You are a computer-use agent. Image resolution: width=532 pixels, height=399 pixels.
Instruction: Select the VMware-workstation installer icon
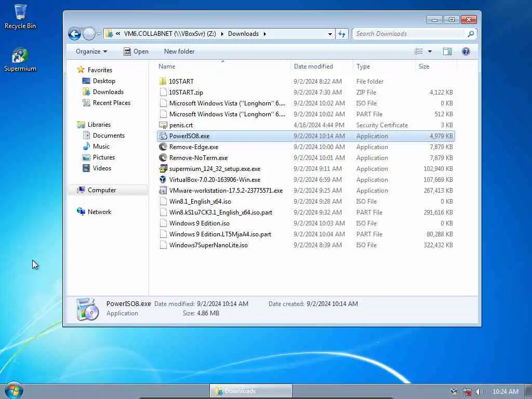(163, 190)
